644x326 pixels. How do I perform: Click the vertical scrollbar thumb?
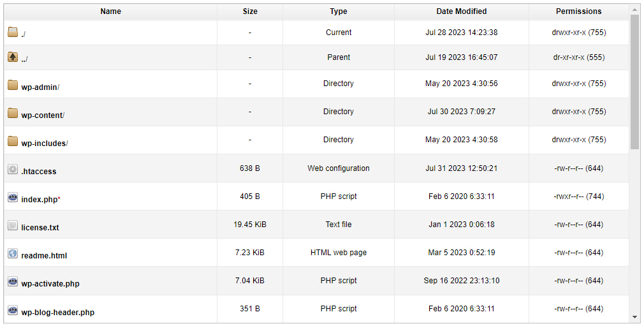coord(634,82)
